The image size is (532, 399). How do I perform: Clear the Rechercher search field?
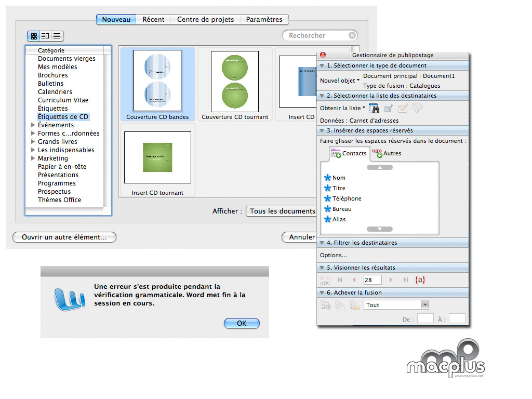click(352, 35)
